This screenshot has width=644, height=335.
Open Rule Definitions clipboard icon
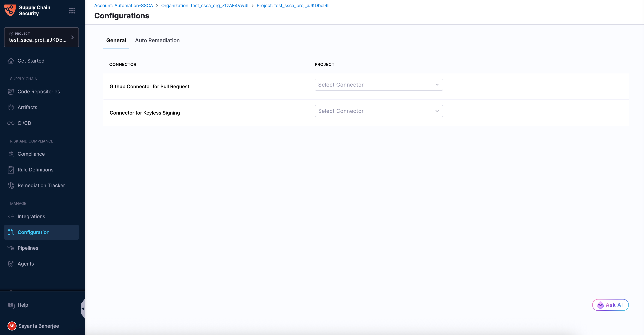coord(11,170)
